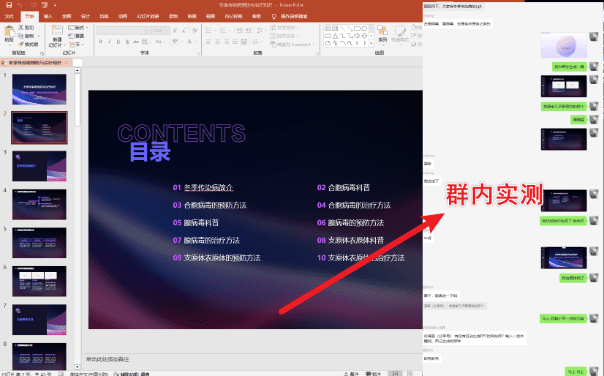Click the Tell Me search box in the ribbon

[x=290, y=16]
